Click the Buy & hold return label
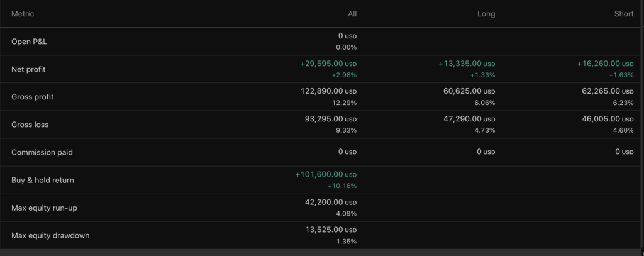The width and height of the screenshot is (644, 256). point(42,180)
